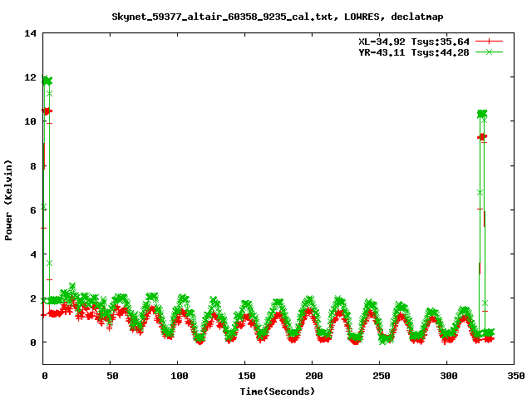Click x-axis tick label 50
Screen dimensions: 532x399
coord(112,376)
